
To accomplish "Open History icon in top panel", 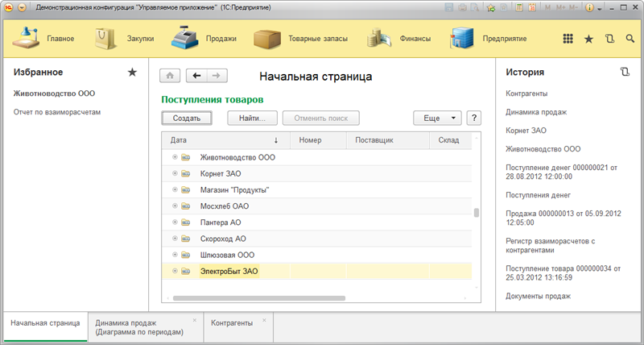I will [609, 39].
